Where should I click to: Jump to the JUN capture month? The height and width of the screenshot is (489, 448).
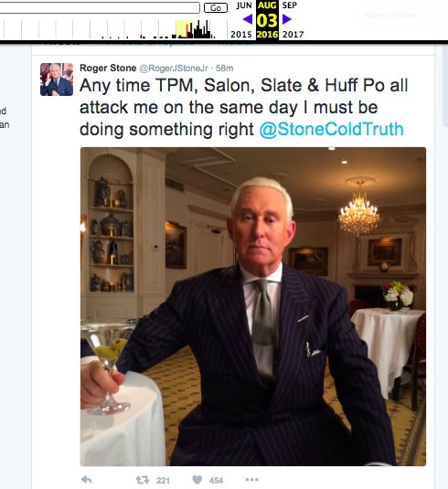point(244,5)
